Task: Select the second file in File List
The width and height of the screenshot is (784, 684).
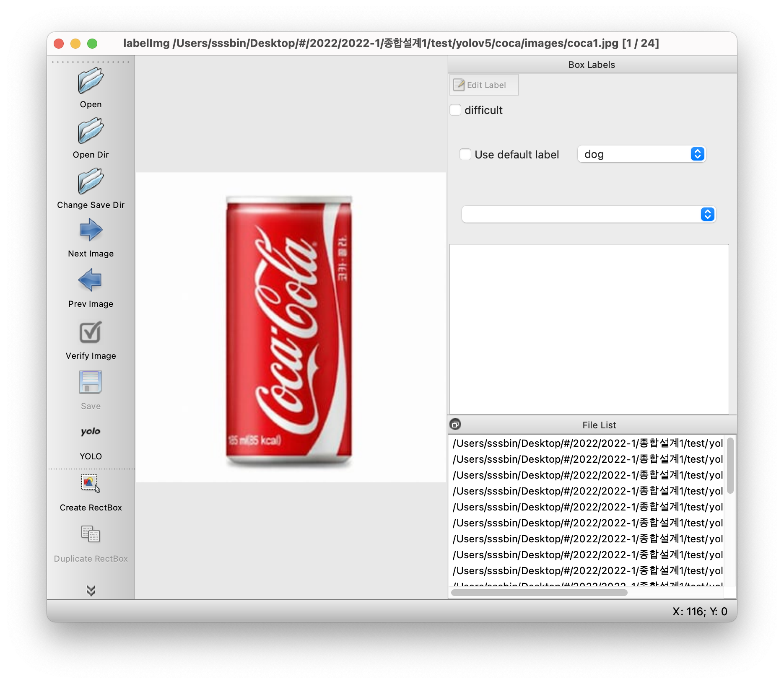Action: 587,459
